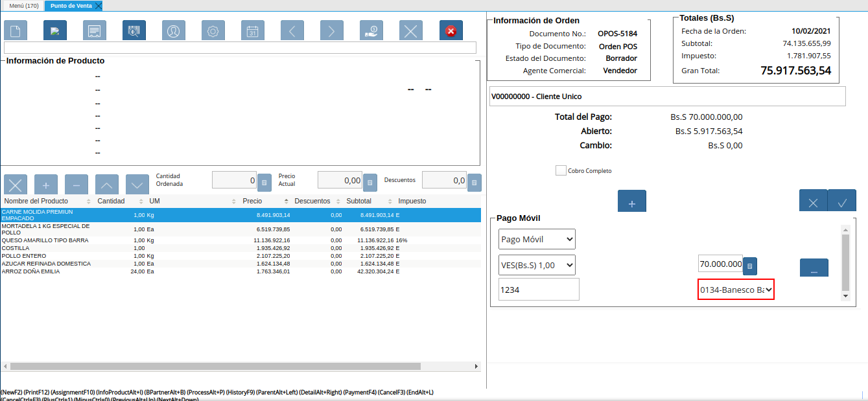The width and height of the screenshot is (868, 401).
Task: Expand the VES(Bs.S) currency dropdown
Action: point(537,264)
